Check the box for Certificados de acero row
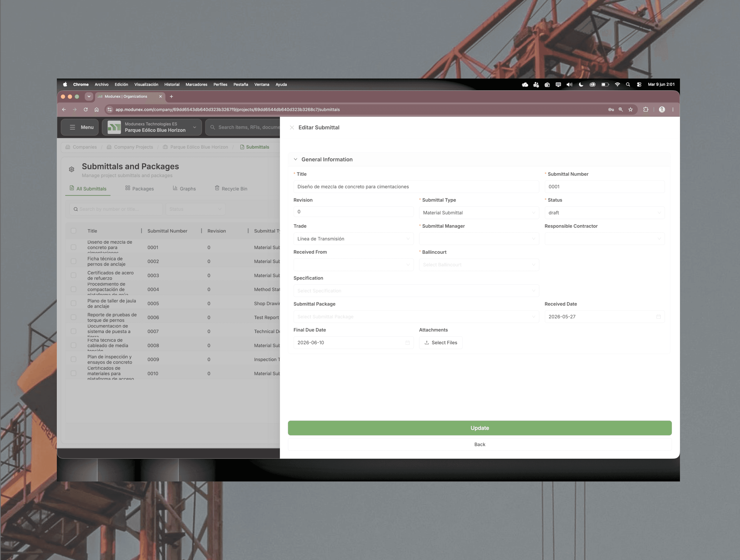740x560 pixels. point(74,275)
